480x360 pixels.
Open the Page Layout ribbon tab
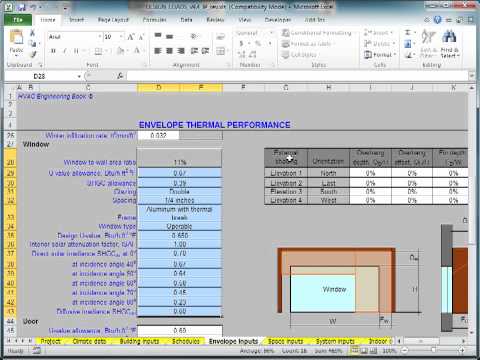(x=113, y=20)
